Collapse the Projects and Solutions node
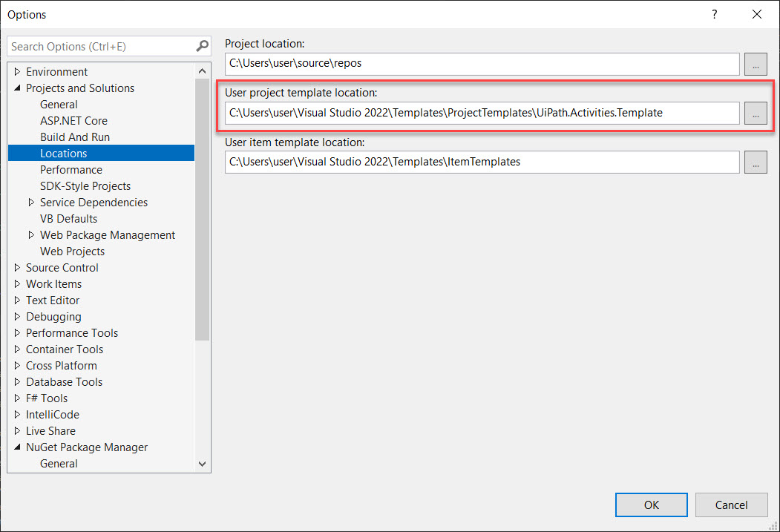This screenshot has height=532, width=780. pyautogui.click(x=17, y=88)
